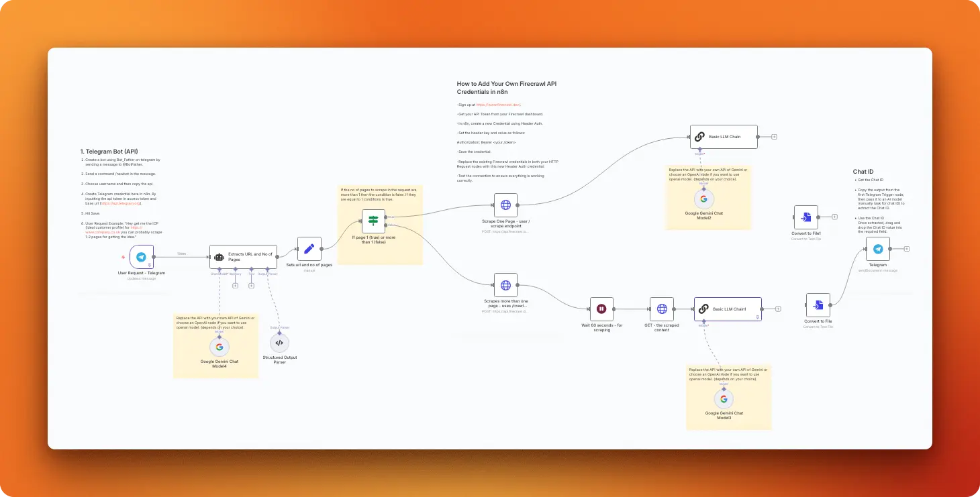This screenshot has height=497, width=980.
Task: Select the Structured Output Parser node
Action: (x=279, y=343)
